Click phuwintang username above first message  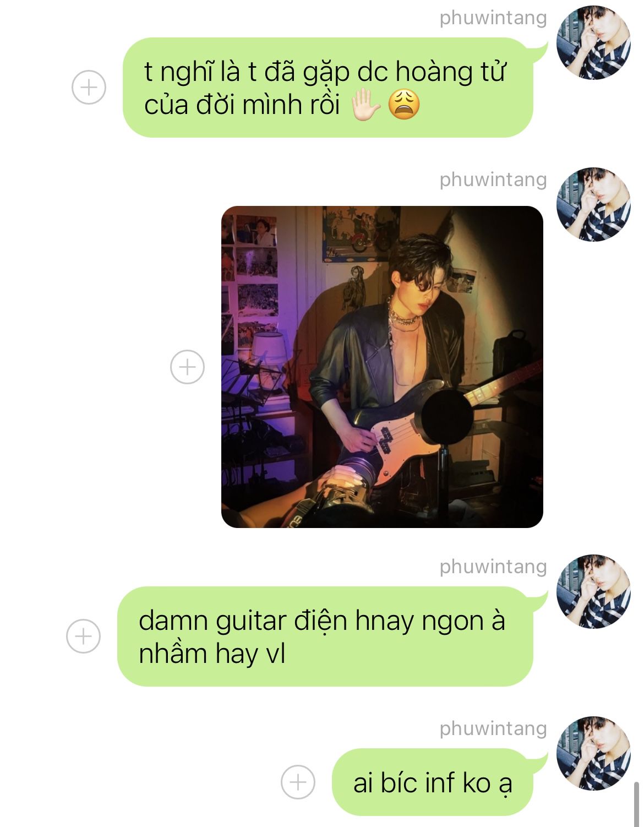[x=493, y=18]
